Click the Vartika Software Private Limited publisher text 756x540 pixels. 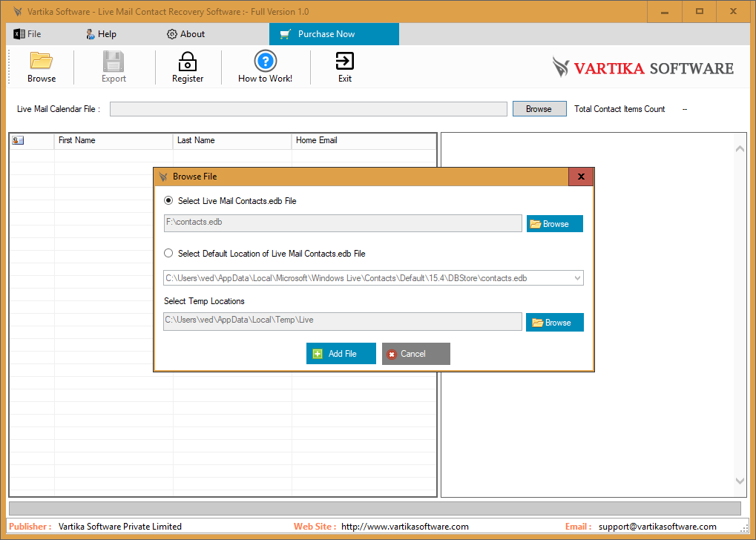[120, 527]
